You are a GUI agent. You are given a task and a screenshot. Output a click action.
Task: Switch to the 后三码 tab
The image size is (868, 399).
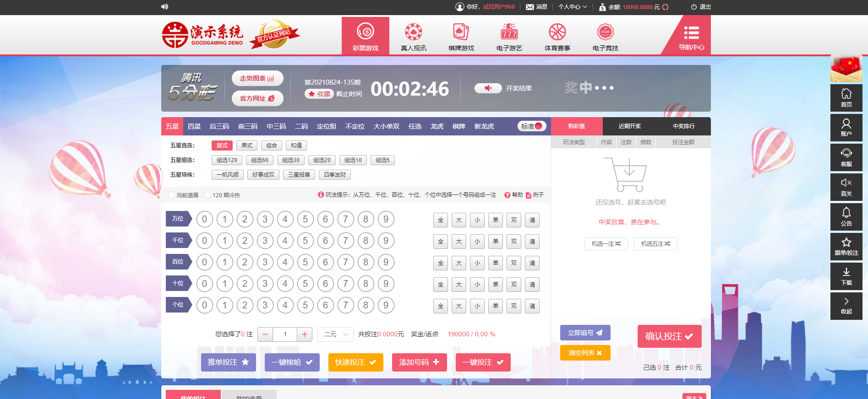[x=219, y=126]
